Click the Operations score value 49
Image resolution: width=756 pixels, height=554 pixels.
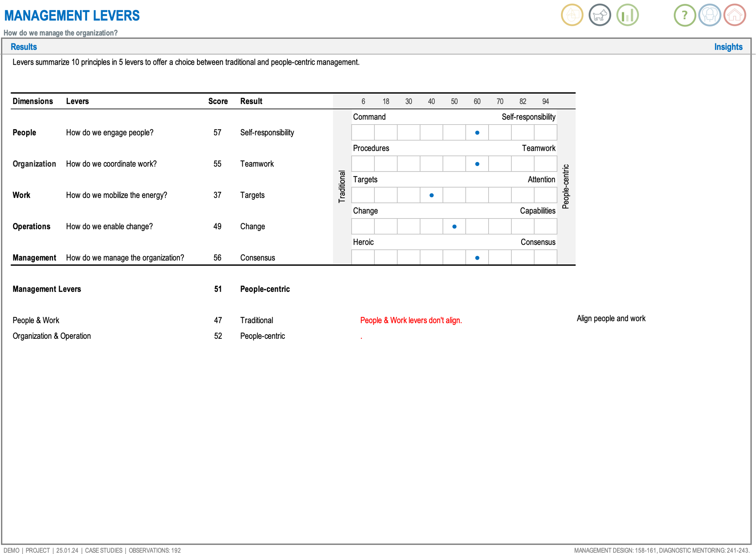tap(217, 227)
